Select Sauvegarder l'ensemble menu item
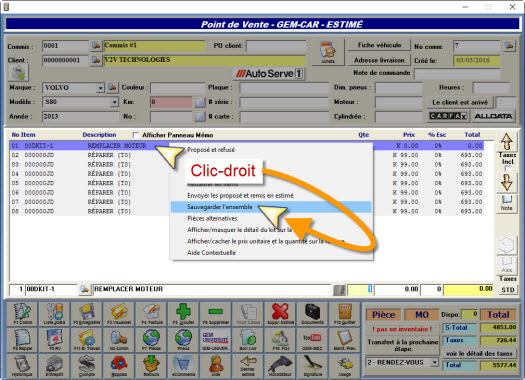 (x=271, y=207)
